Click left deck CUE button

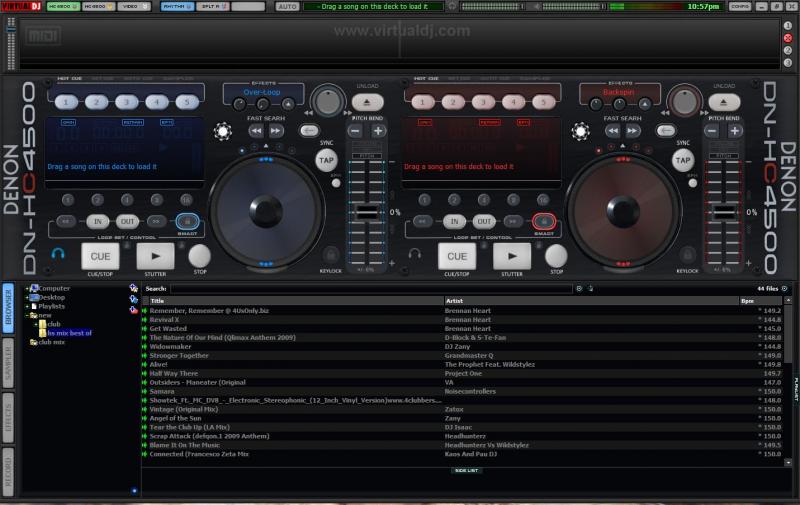100,256
